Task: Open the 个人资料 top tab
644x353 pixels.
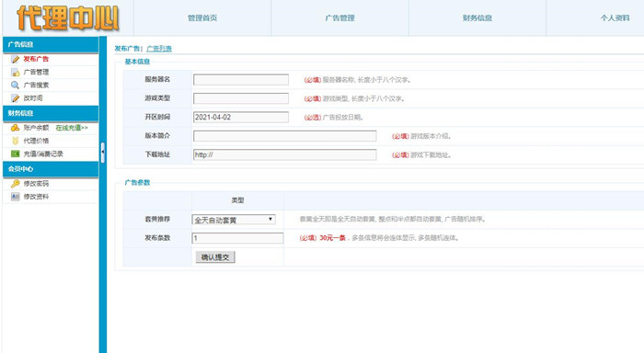Action: click(x=615, y=18)
